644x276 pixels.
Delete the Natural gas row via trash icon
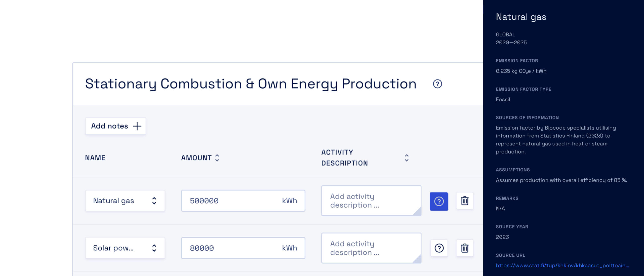tap(464, 201)
